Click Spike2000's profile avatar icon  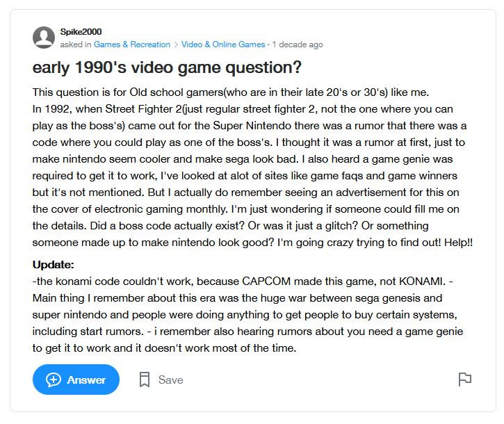coord(44,38)
